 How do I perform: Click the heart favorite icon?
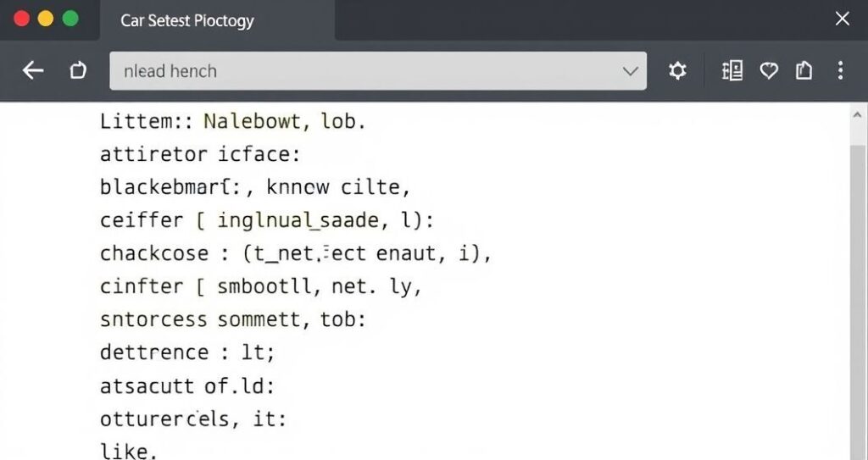point(769,71)
